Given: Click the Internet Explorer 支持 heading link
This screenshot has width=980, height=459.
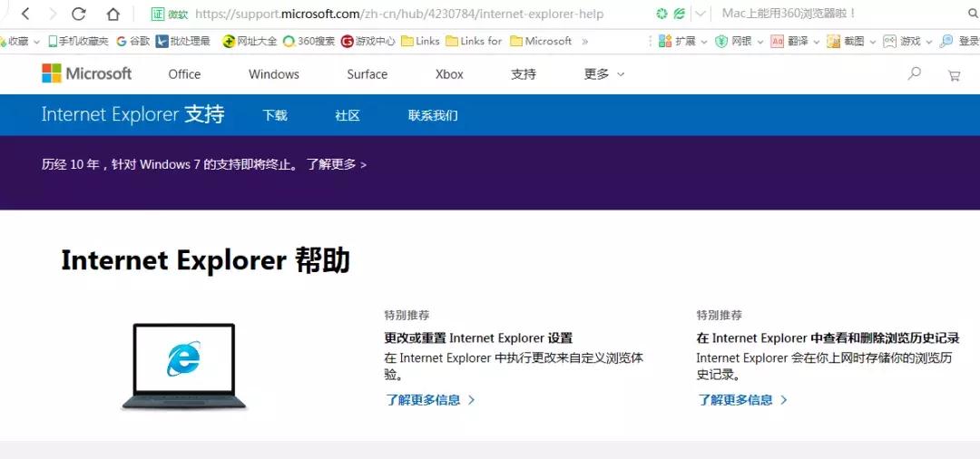Looking at the screenshot, I should pyautogui.click(x=132, y=115).
